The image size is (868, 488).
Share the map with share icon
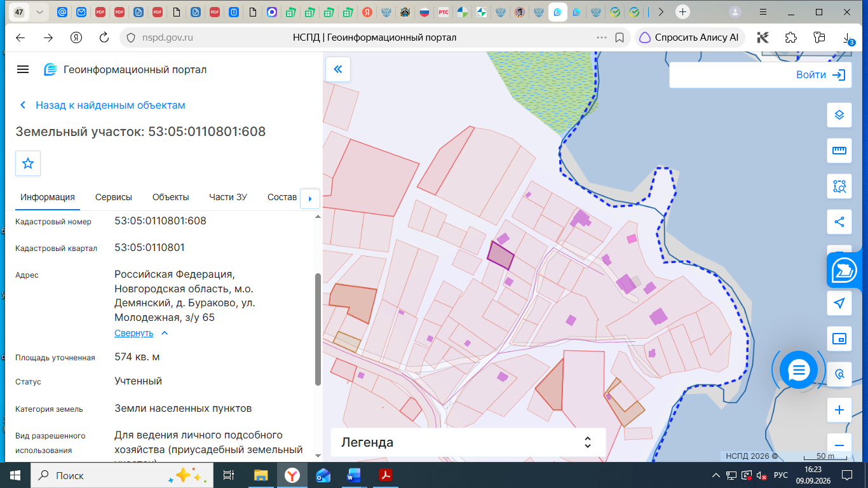[839, 222]
